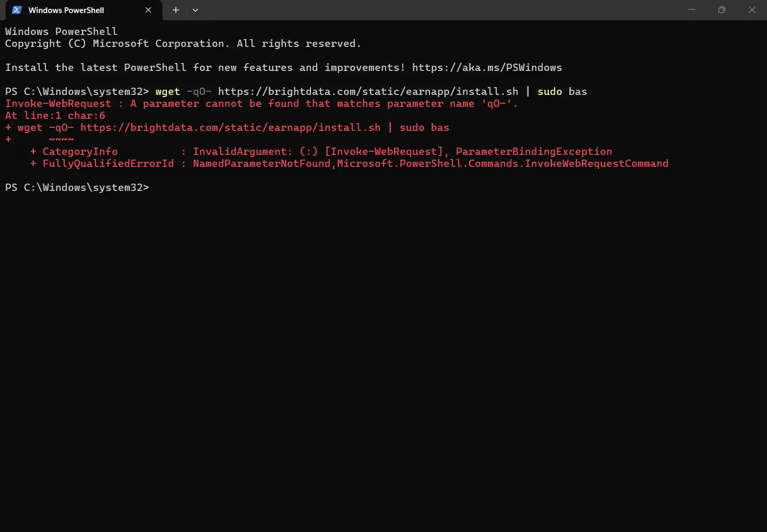
Task: Expand the new tab profiles dropdown
Action: tap(195, 10)
